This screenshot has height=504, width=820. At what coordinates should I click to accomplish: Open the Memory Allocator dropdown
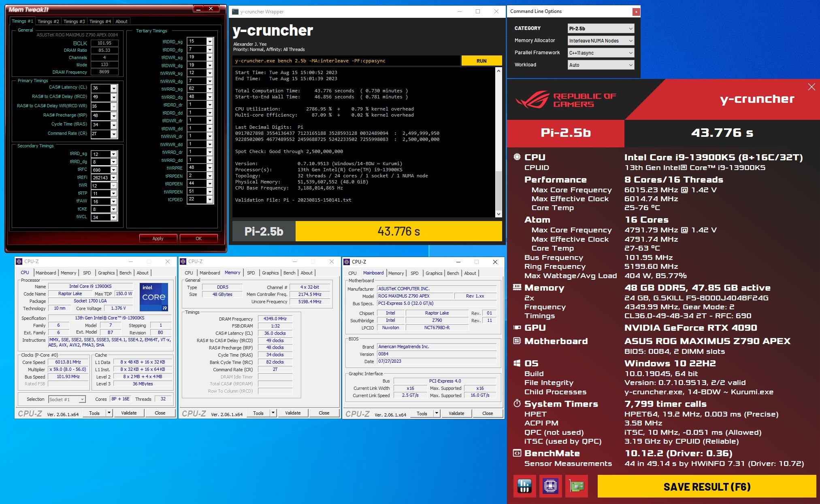point(601,40)
